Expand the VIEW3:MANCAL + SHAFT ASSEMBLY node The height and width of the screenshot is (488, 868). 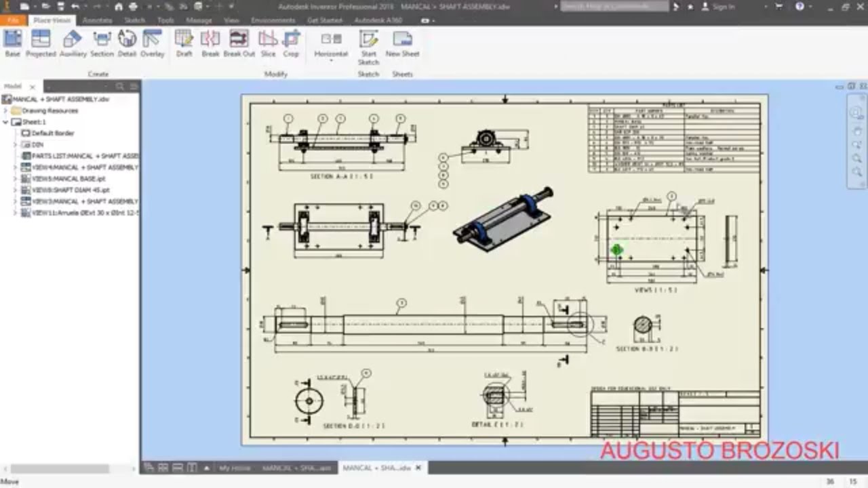point(16,201)
